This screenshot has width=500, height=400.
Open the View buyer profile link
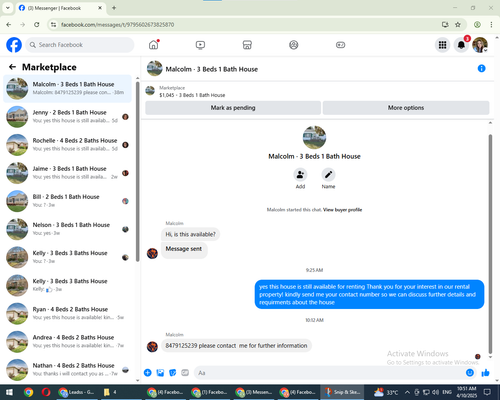point(342,210)
